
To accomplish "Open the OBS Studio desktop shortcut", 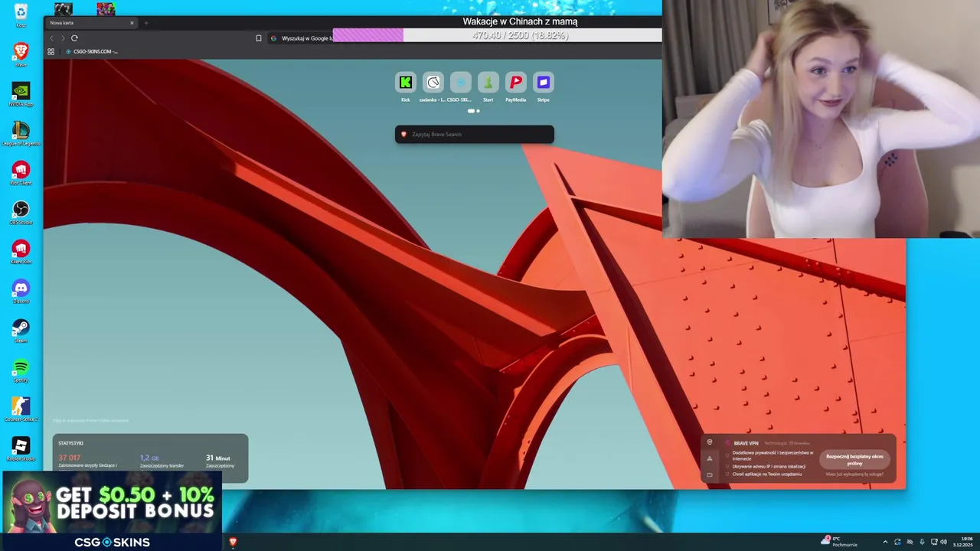I will pos(21,212).
